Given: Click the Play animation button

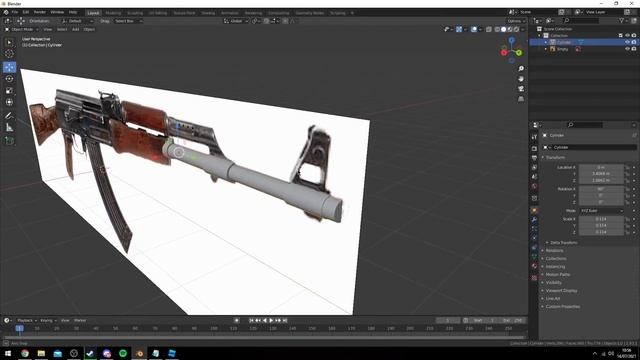Looking at the screenshot, I should (x=271, y=320).
